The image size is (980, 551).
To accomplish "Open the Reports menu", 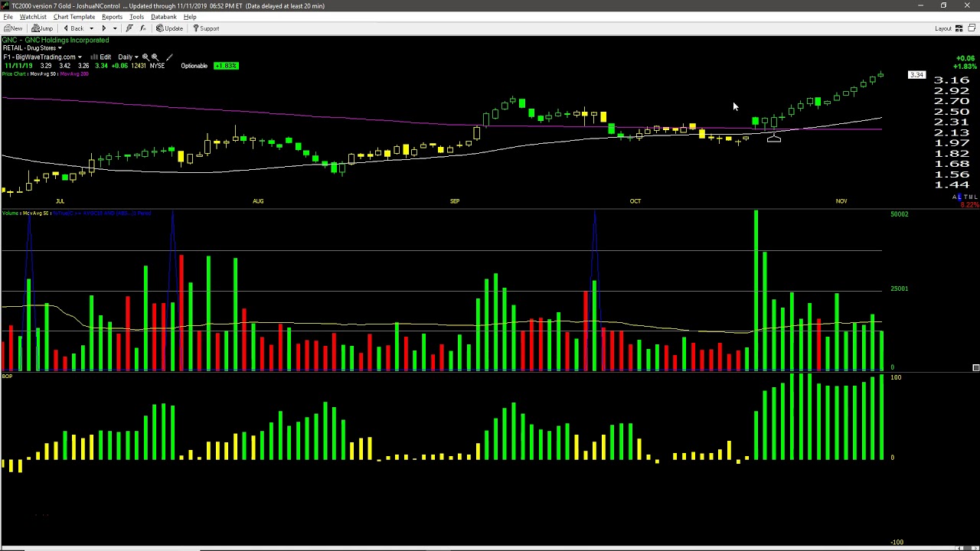I will tap(112, 17).
